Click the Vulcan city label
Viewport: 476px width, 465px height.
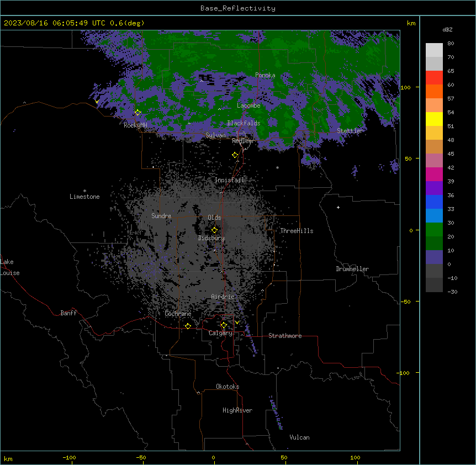tap(300, 437)
